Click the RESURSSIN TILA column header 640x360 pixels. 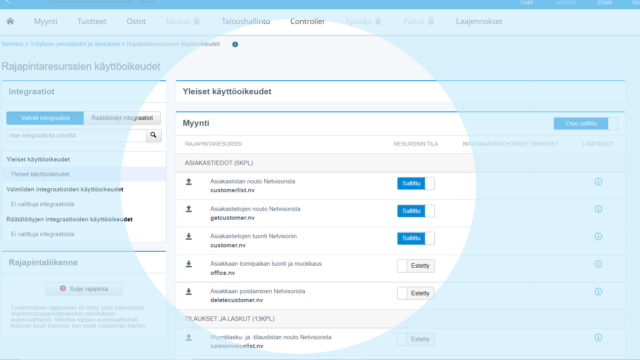[416, 144]
